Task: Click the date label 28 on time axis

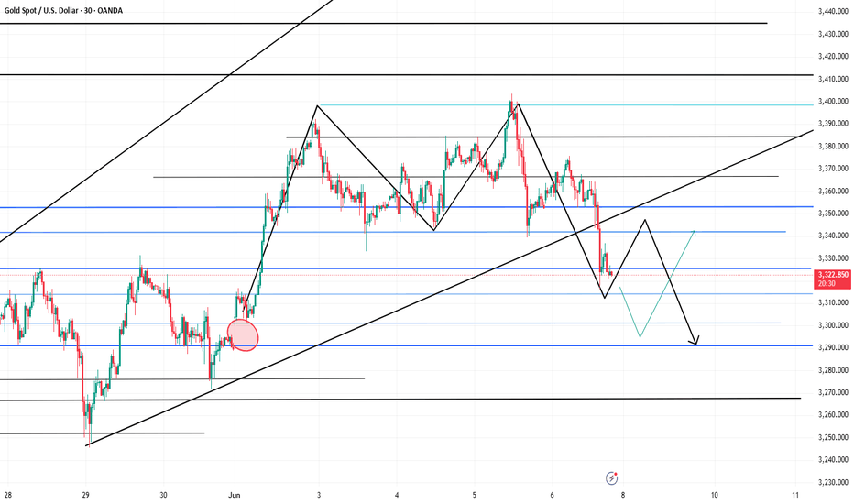Action: [7, 495]
